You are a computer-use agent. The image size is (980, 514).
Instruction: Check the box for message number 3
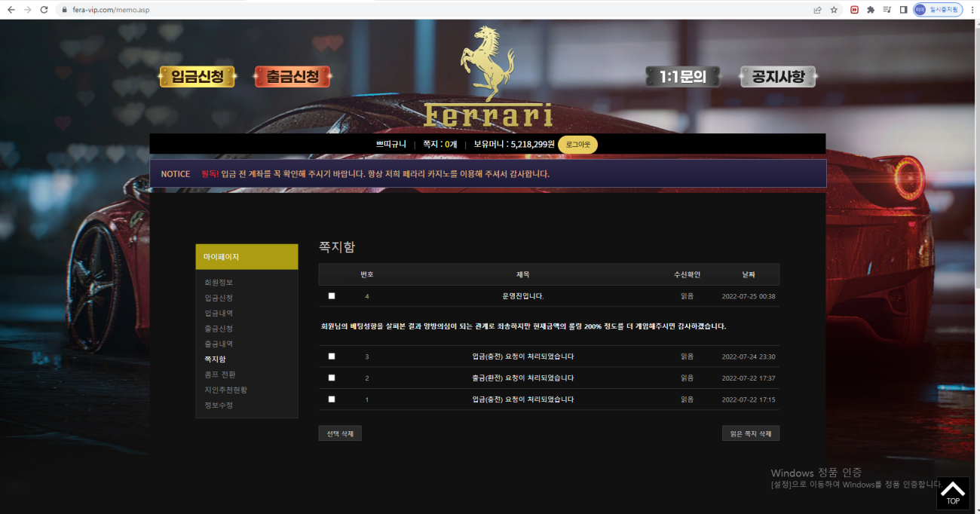coord(332,356)
